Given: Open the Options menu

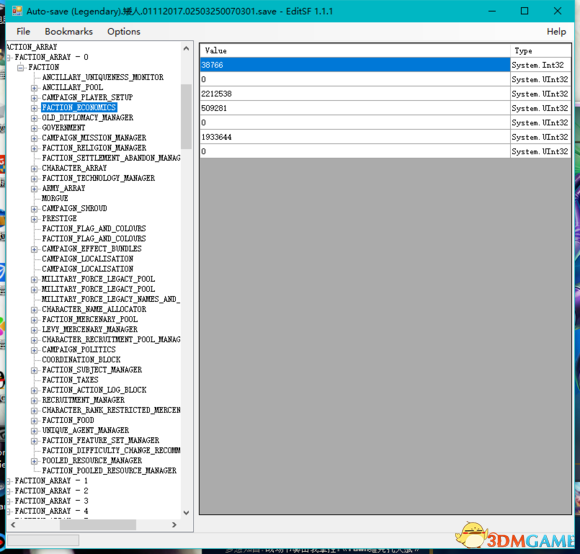Looking at the screenshot, I should point(124,31).
